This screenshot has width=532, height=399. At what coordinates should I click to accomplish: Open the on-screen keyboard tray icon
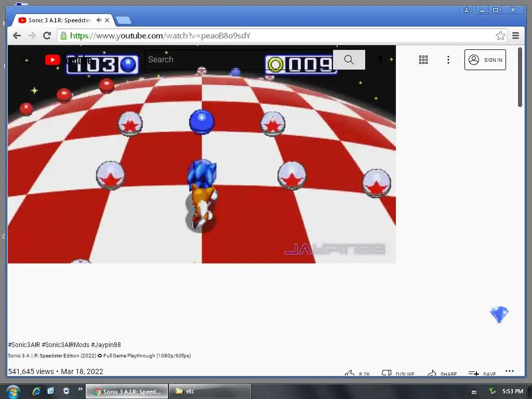click(474, 392)
